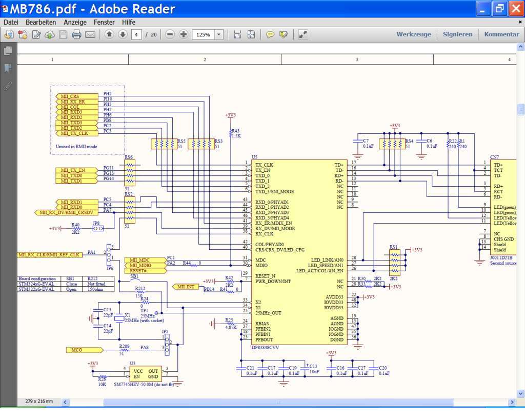Viewport: 525px width, 420px height.
Task: Go to the next page with the down arrow
Action: pyautogui.click(x=123, y=34)
